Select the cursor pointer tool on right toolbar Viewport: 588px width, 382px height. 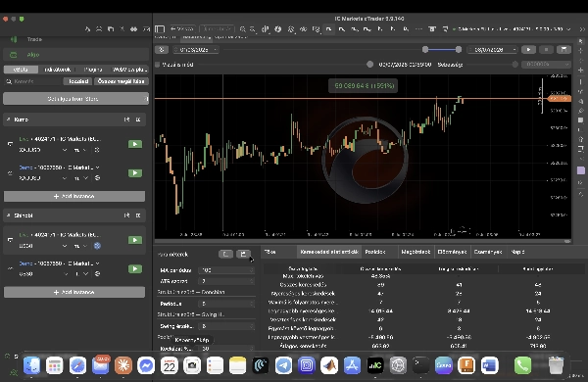580,41
